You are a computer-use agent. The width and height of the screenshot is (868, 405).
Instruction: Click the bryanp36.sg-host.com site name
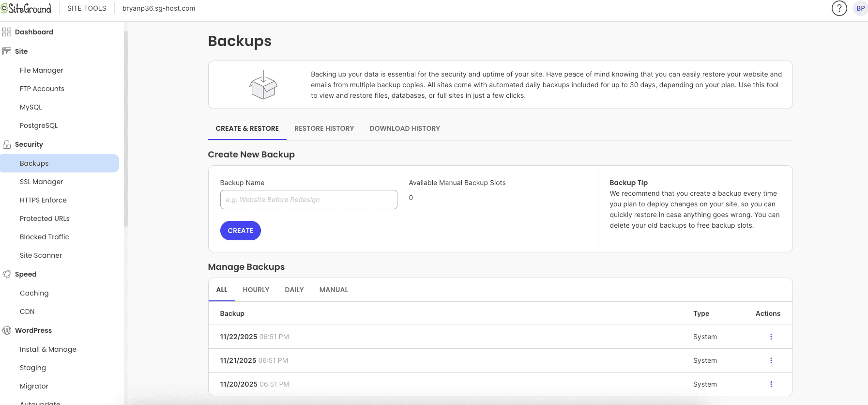click(x=159, y=8)
